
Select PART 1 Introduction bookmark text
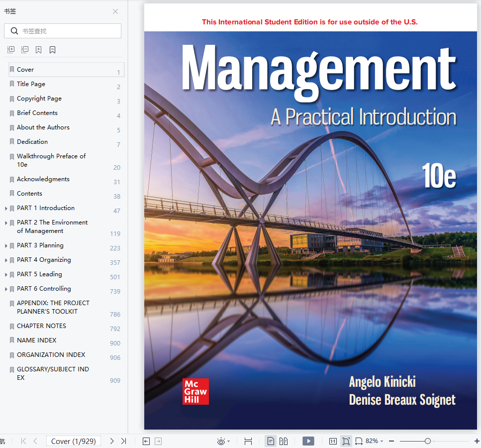tap(46, 208)
